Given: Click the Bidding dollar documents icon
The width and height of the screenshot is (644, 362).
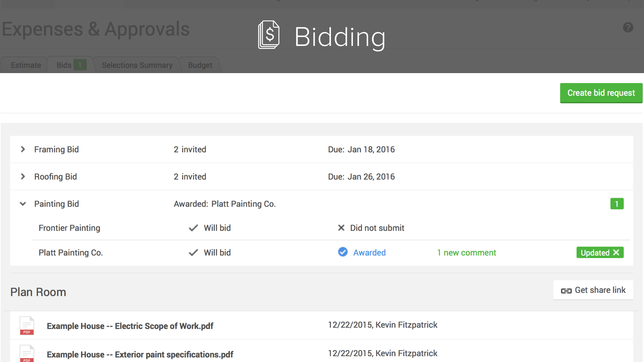Looking at the screenshot, I should (269, 35).
